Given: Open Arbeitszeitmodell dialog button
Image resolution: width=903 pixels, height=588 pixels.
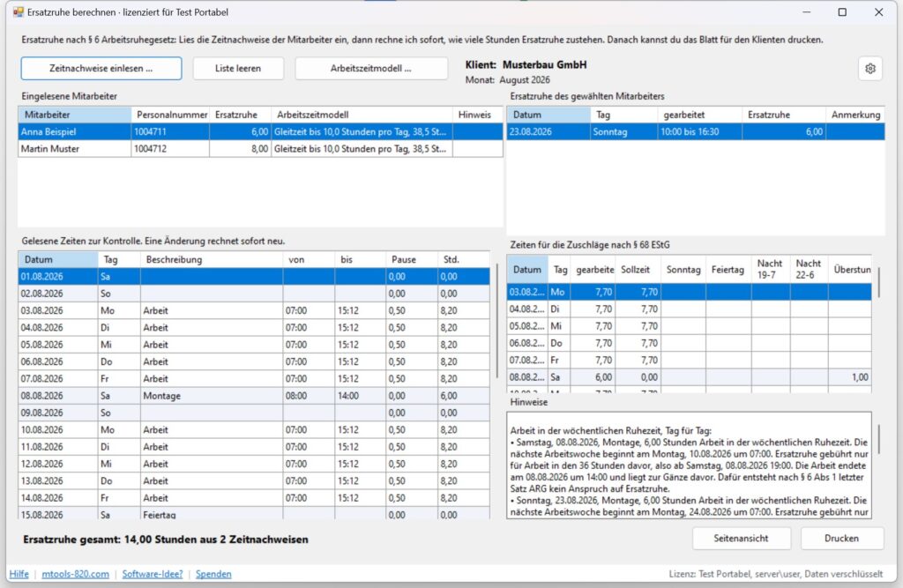Looking at the screenshot, I should (371, 69).
